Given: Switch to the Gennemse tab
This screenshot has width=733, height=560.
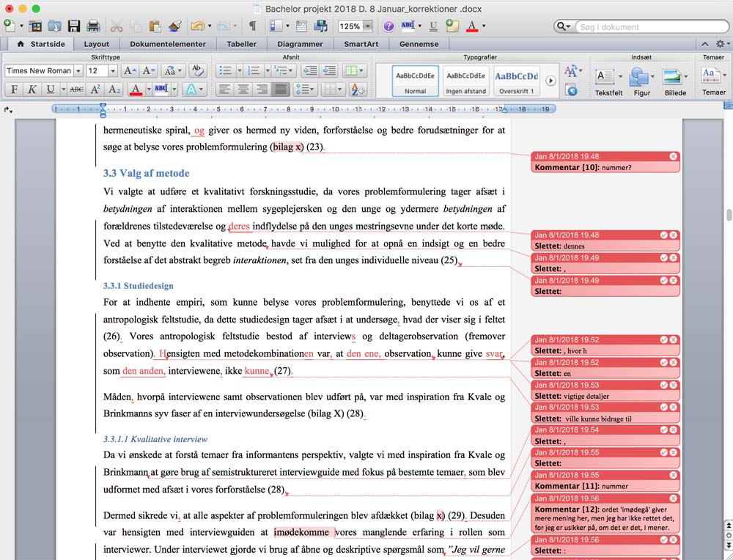Looking at the screenshot, I should click(x=419, y=44).
